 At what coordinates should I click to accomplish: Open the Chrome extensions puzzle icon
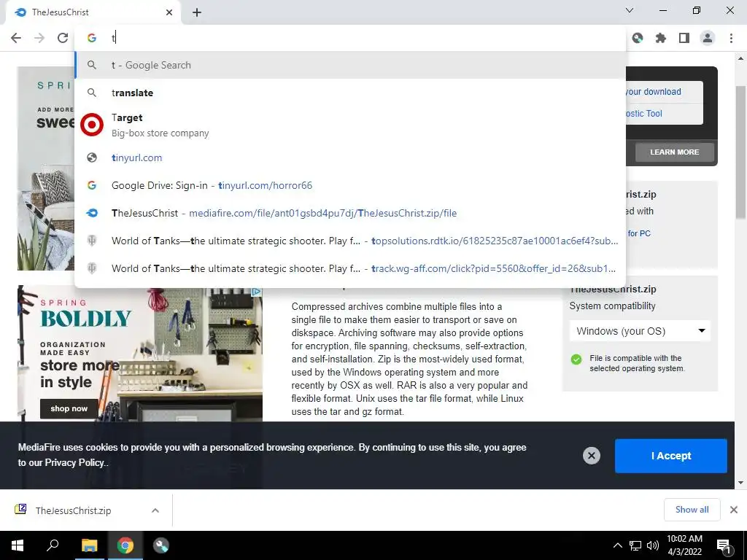click(x=661, y=38)
